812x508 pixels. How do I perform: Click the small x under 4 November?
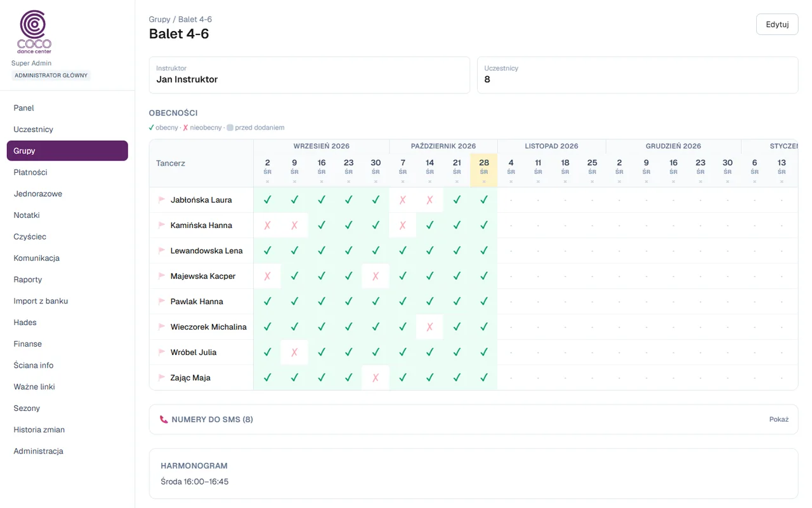[x=511, y=182]
